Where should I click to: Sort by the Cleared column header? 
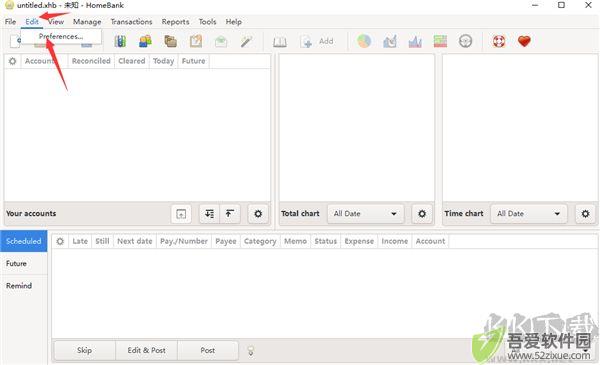[x=132, y=61]
